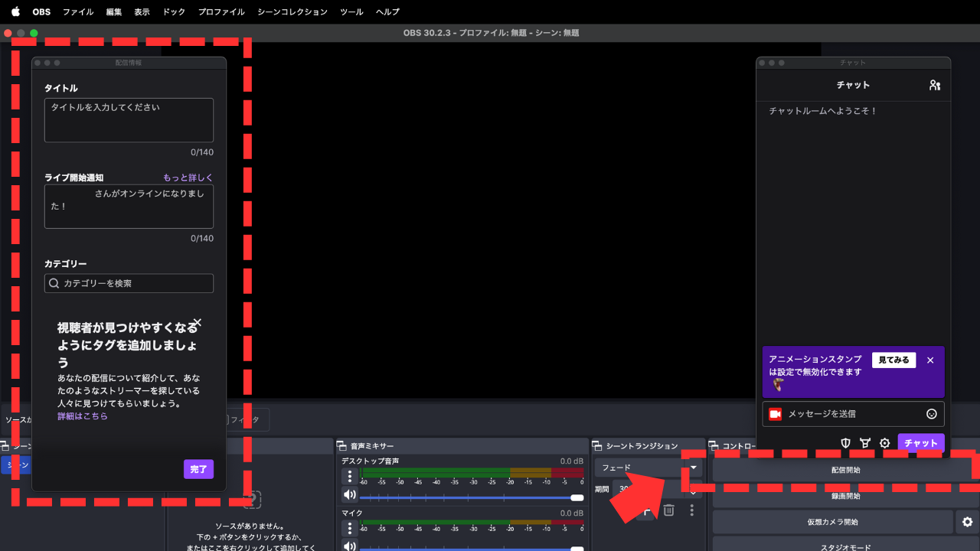Open the emoji picker in message box

point(932,414)
